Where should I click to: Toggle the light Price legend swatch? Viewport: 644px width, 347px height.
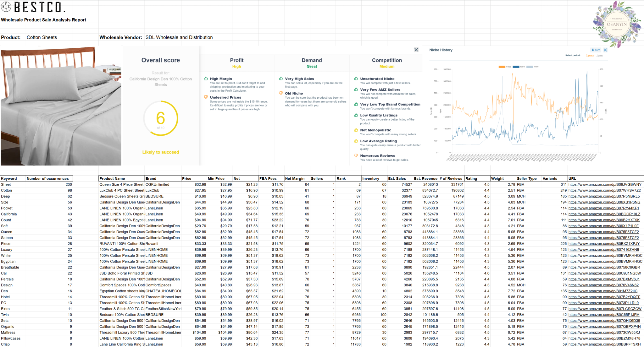pos(530,67)
